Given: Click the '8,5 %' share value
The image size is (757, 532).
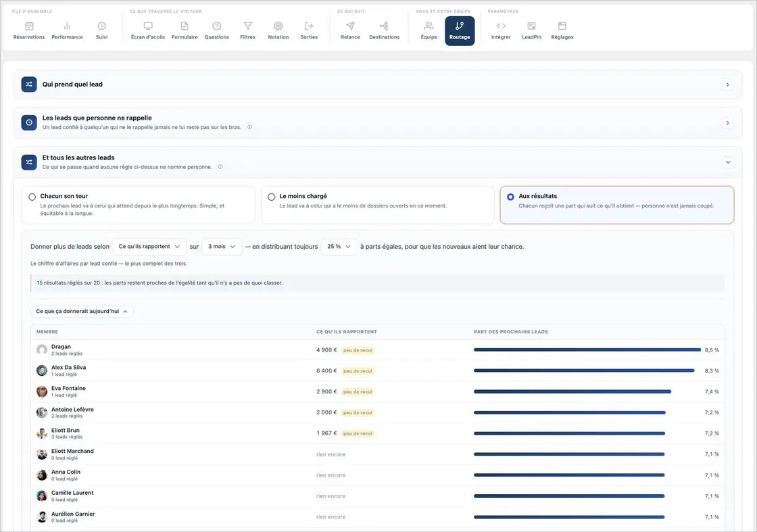Looking at the screenshot, I should click(x=712, y=350).
